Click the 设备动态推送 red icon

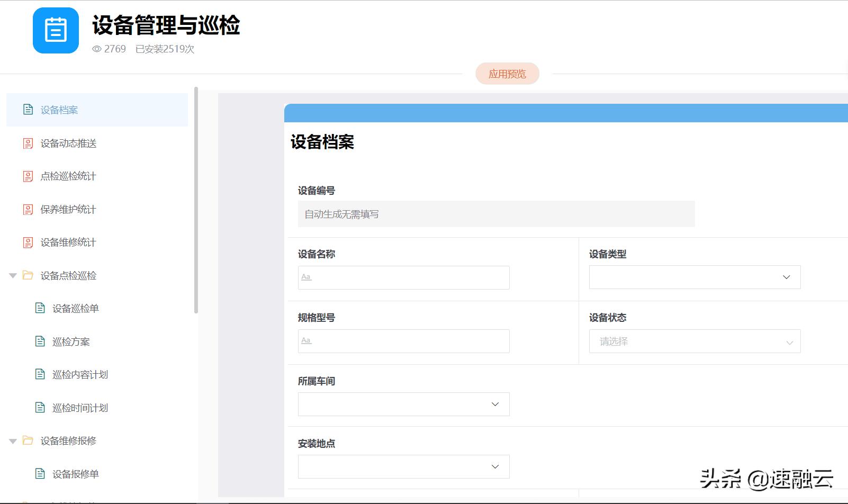[28, 143]
